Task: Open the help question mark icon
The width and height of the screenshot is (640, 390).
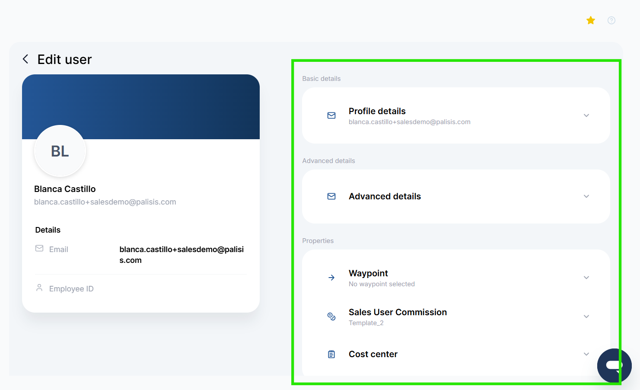Action: click(611, 20)
